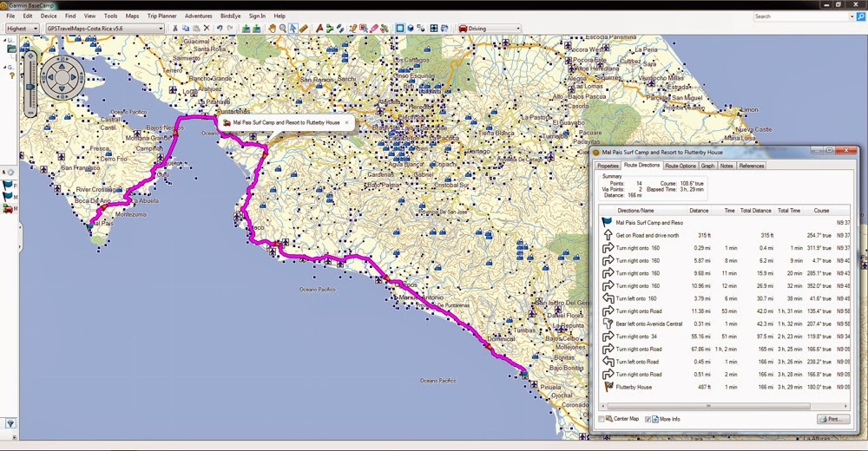868x451 pixels.
Task: Select the Measure ruler tool
Action: coord(304,29)
